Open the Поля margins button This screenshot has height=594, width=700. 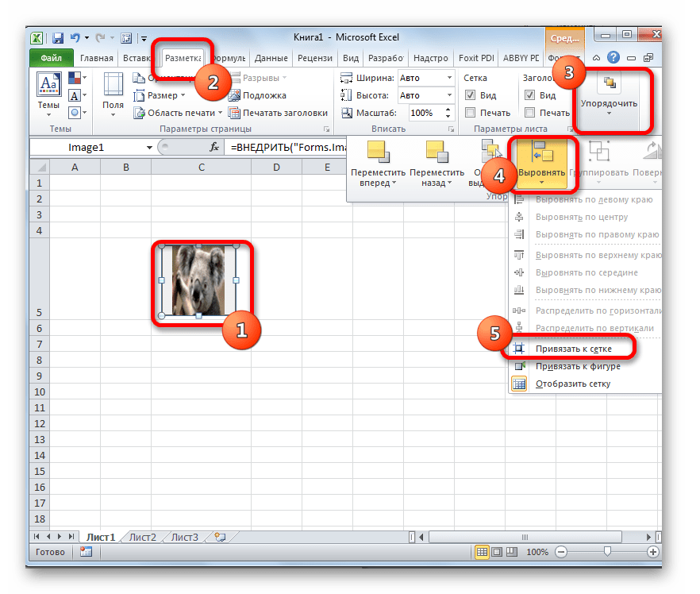(x=113, y=95)
